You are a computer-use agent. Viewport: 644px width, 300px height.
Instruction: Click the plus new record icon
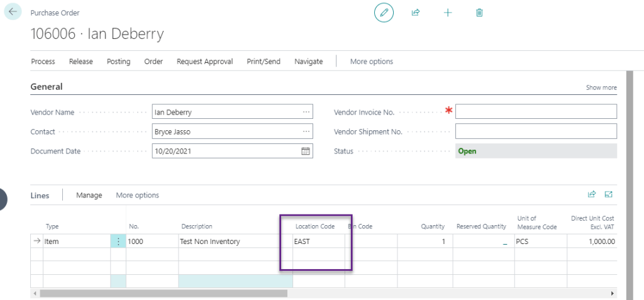point(448,13)
